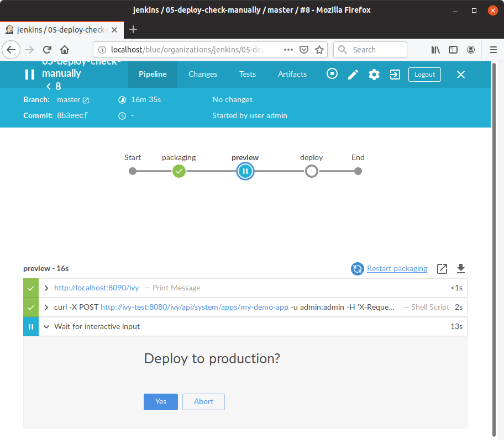
Task: Go back to previous run arrow beside 8
Action: pos(49,86)
